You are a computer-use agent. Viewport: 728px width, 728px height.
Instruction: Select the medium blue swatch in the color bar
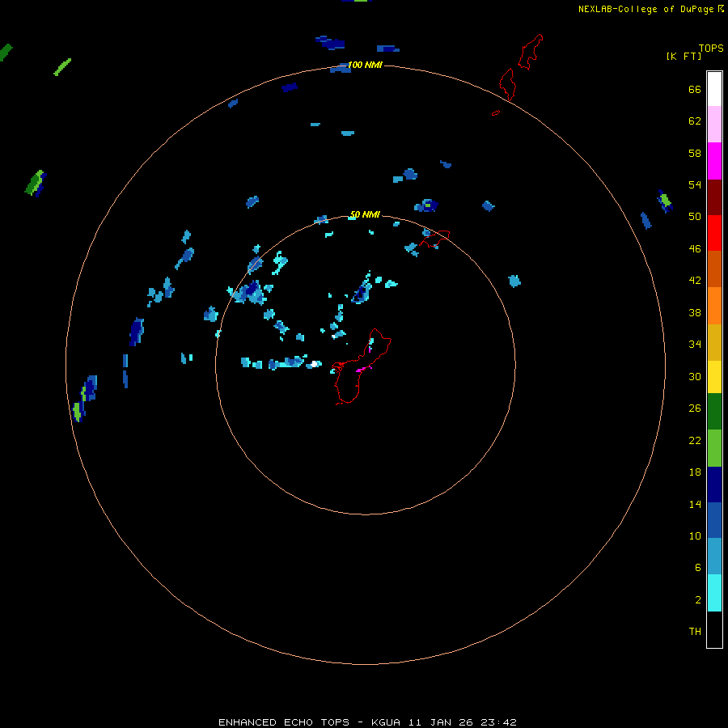pos(714,520)
